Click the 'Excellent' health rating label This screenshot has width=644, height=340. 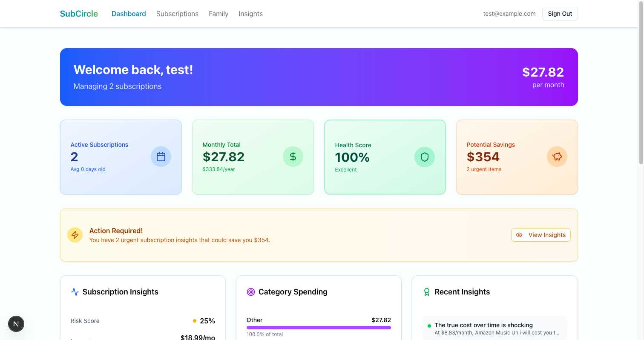[346, 170]
